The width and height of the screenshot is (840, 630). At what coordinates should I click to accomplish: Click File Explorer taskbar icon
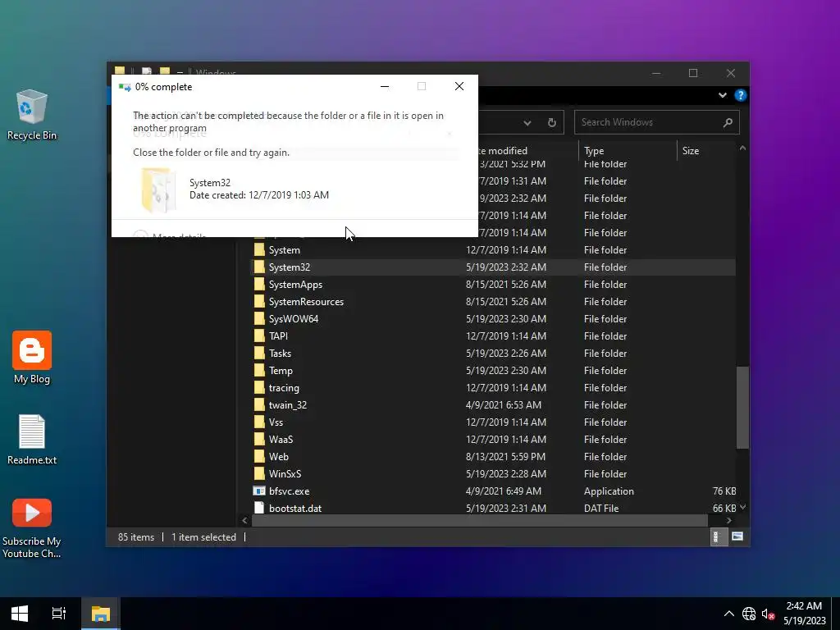(x=100, y=614)
